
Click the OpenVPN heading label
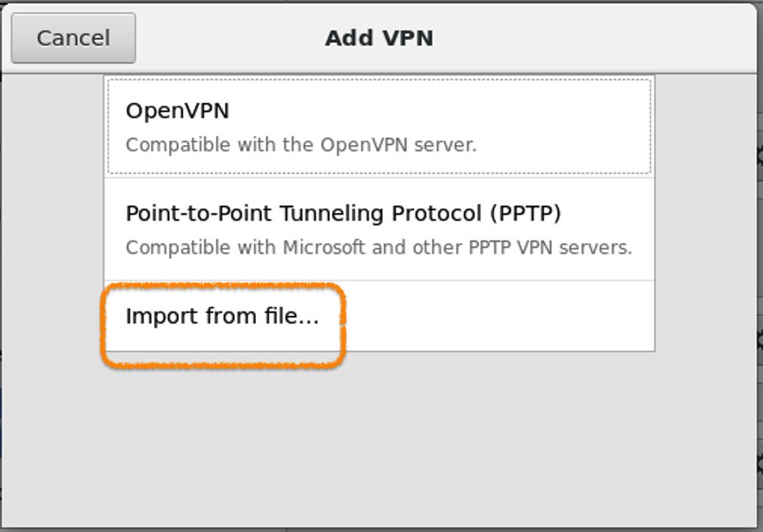click(177, 110)
